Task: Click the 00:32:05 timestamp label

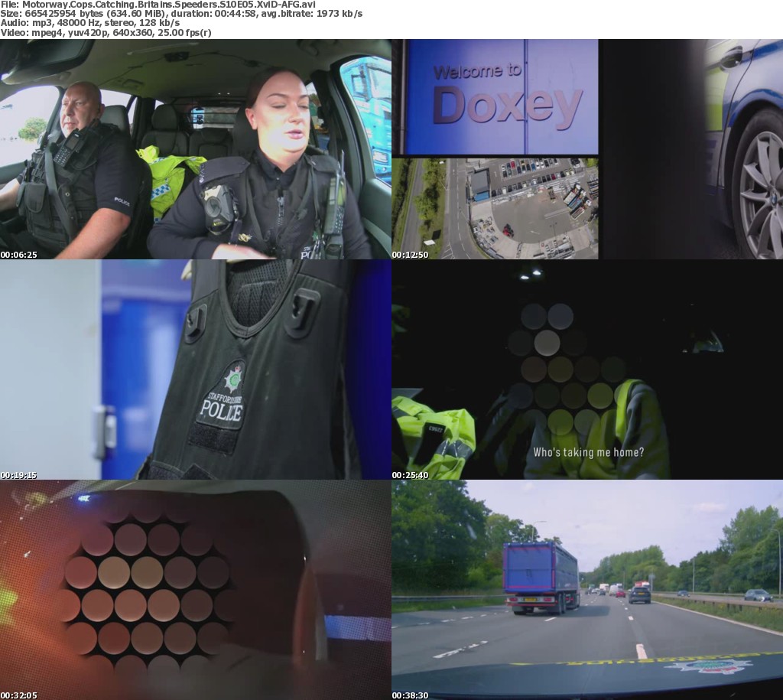Action: [19, 695]
